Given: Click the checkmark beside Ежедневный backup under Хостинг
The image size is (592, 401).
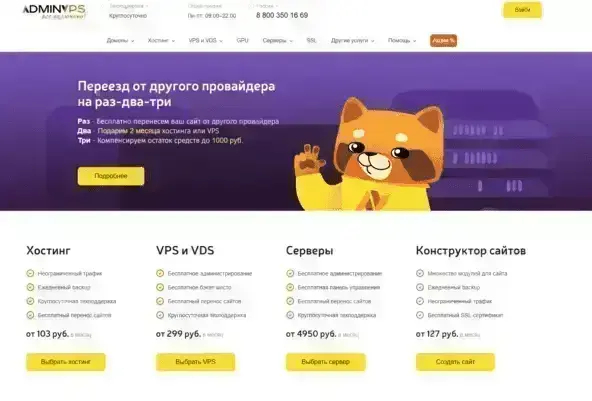Looking at the screenshot, I should (30, 287).
